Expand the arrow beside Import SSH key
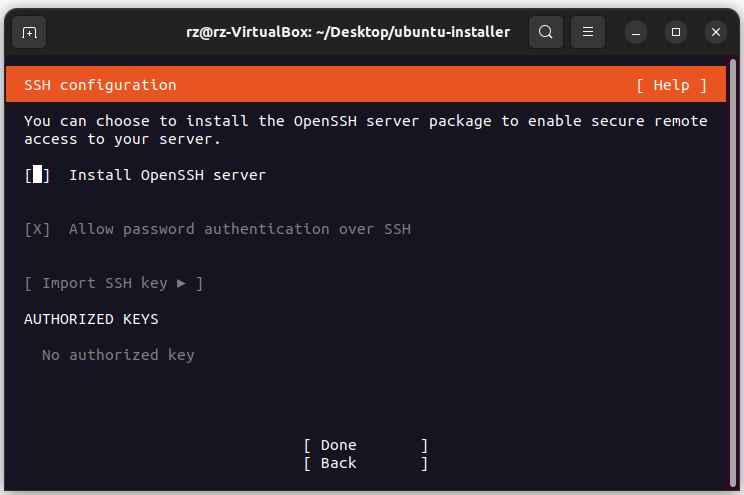Screen dimensions: 744x495 181,283
